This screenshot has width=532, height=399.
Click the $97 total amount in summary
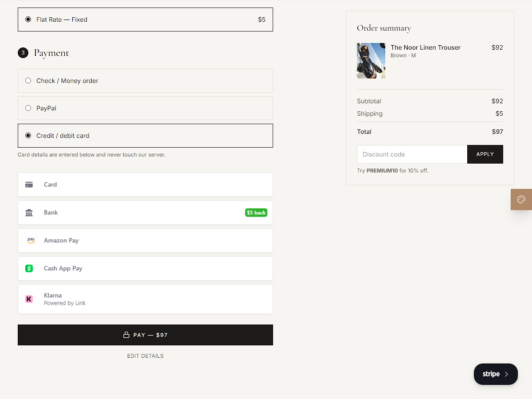tap(497, 132)
